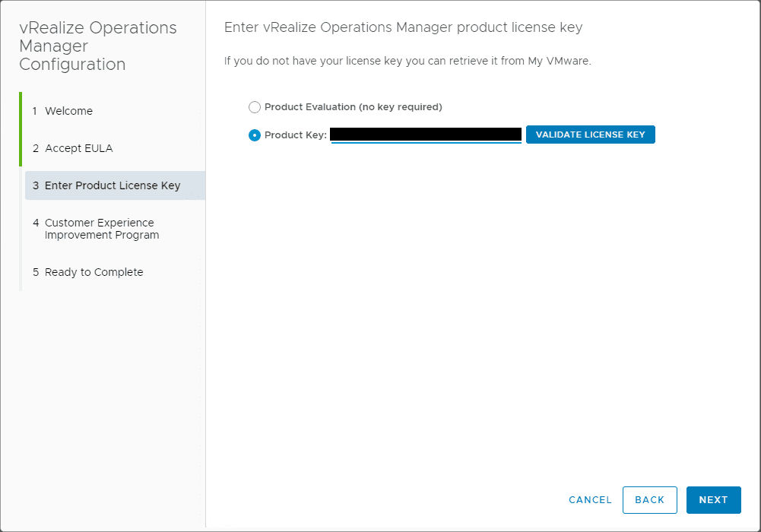Image resolution: width=761 pixels, height=532 pixels.
Task: Click the "Product Key:" label text
Action: click(x=296, y=135)
